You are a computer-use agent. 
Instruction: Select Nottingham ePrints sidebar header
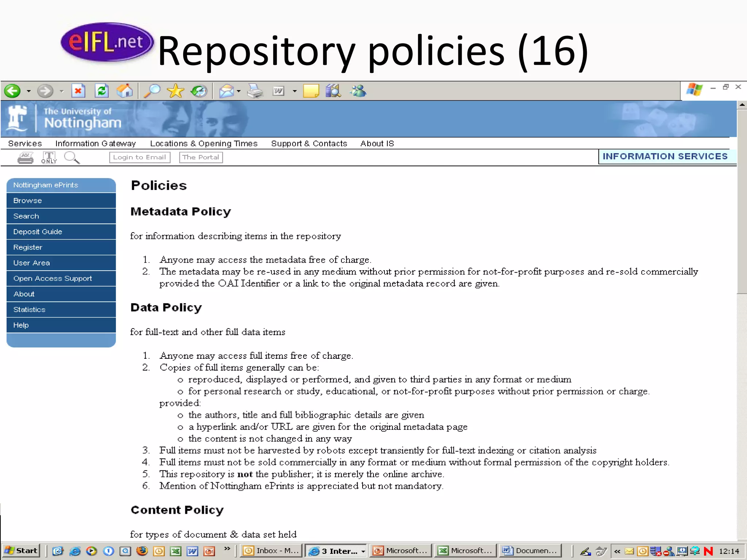[61, 185]
